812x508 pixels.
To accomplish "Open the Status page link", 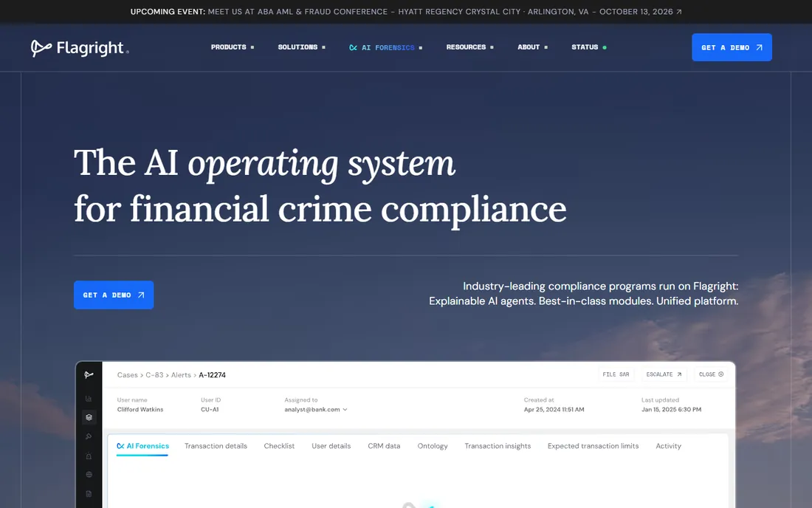I will tap(589, 47).
